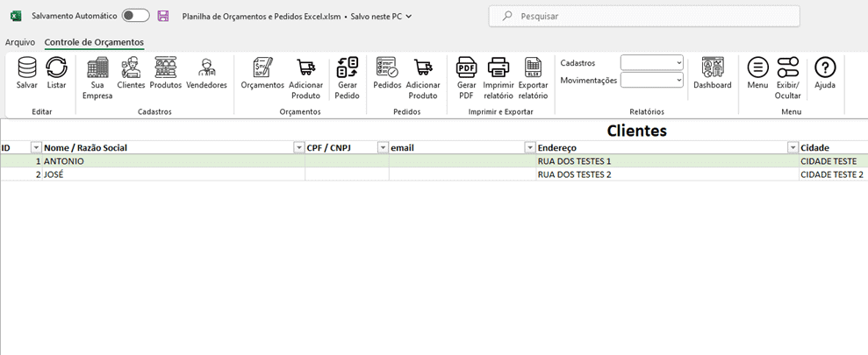Image resolution: width=868 pixels, height=355 pixels.
Task: Open the Arquivo tab
Action: click(x=20, y=42)
